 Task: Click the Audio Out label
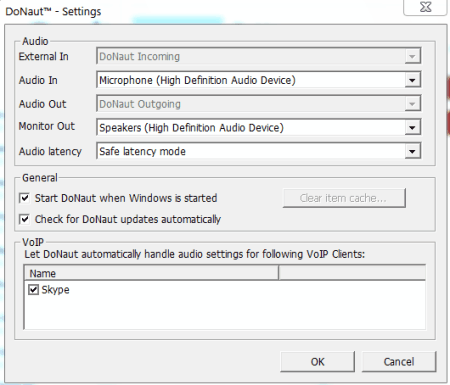click(42, 104)
